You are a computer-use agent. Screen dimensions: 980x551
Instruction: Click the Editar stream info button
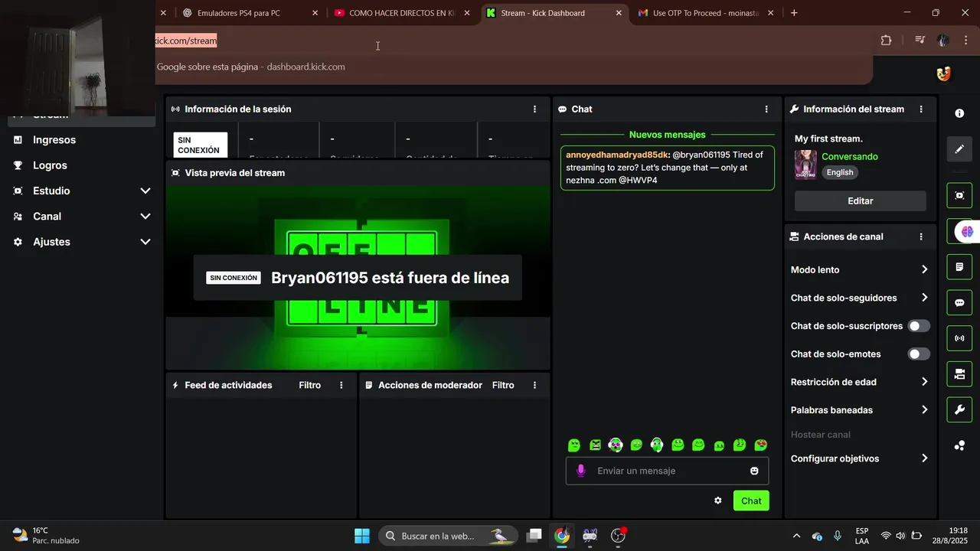click(861, 201)
